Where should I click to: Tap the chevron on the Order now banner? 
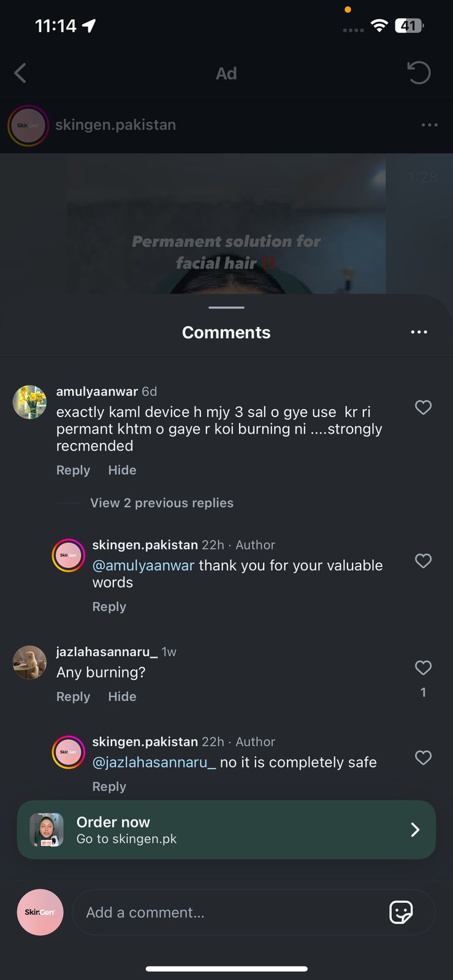point(415,829)
